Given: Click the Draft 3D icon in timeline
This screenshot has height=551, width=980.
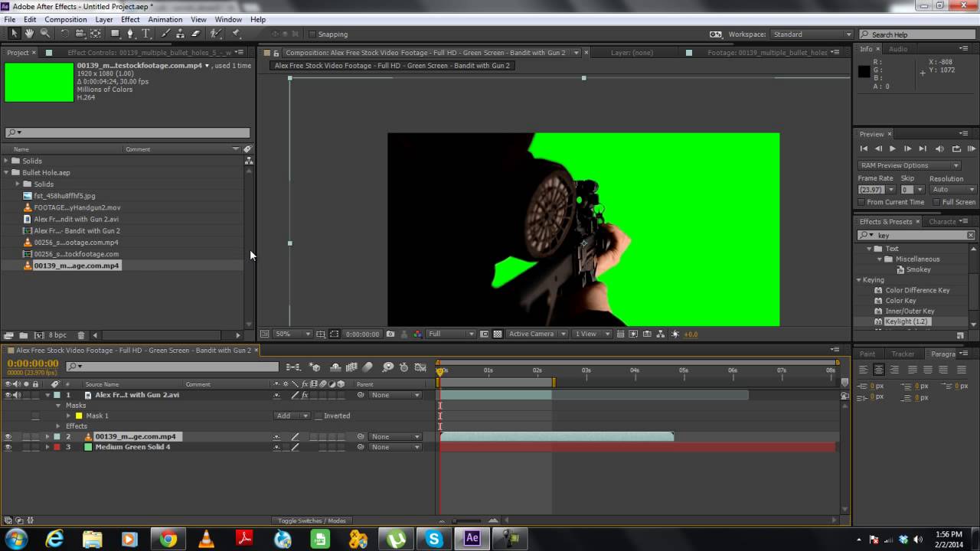Looking at the screenshot, I should point(314,367).
